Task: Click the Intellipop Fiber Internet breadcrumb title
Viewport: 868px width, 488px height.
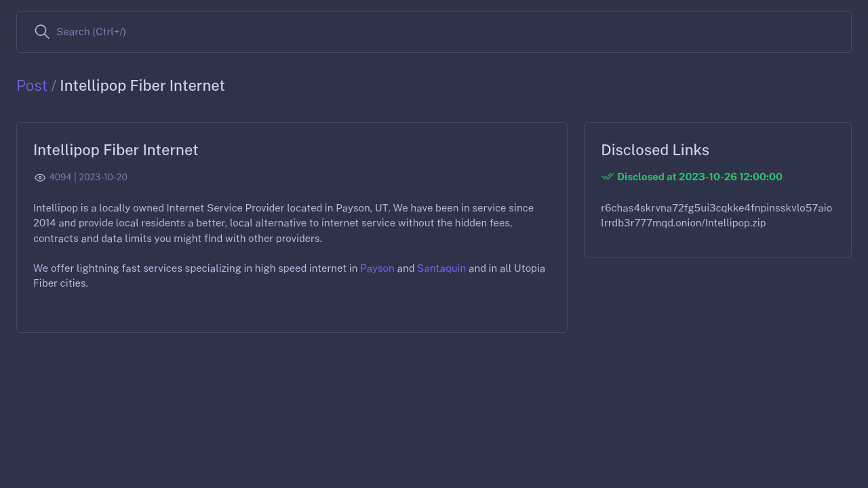Action: [142, 86]
